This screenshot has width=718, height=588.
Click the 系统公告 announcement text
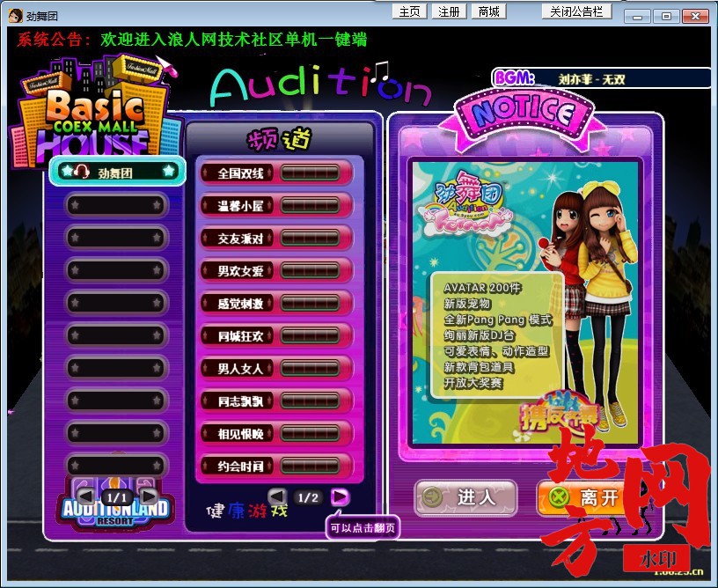pos(192,40)
